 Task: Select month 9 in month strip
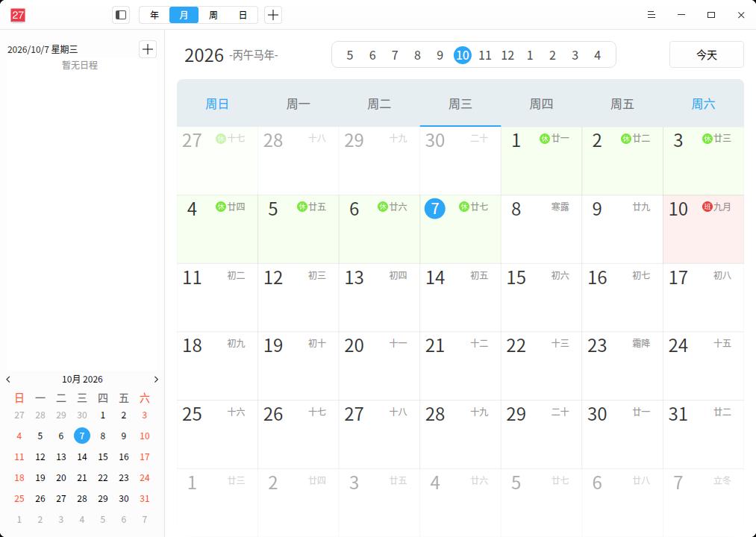tap(440, 55)
